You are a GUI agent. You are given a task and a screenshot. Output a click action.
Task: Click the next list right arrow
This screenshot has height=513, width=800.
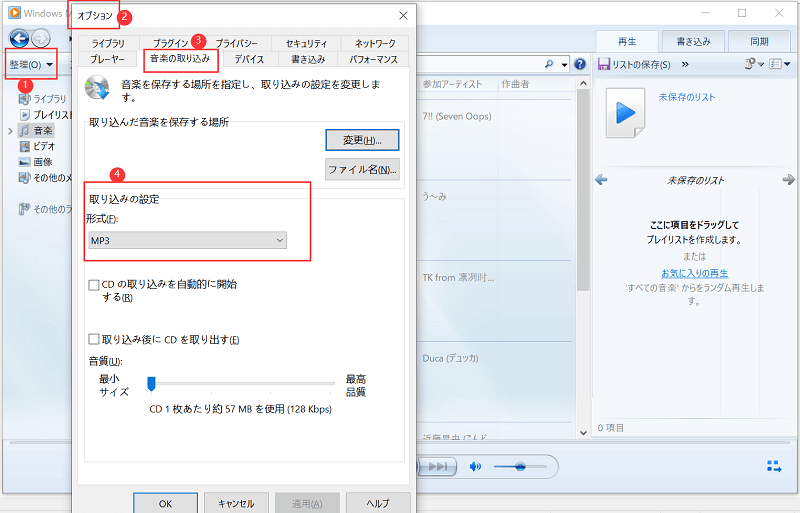click(x=788, y=180)
